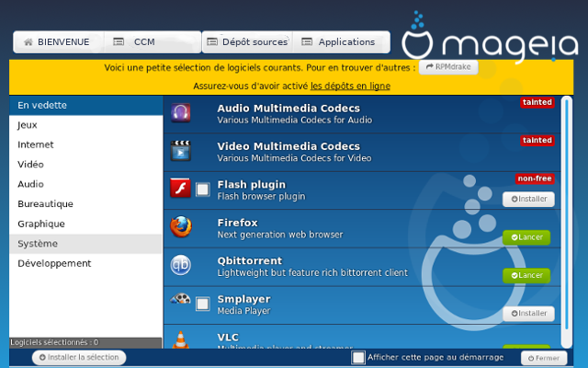Click the Mageia logo at top right
The width and height of the screenshot is (588, 368).
pos(490,38)
